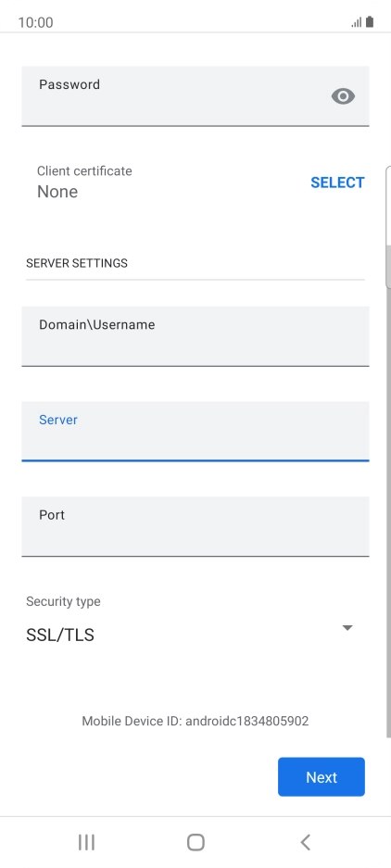Tap the battery status icon

(370, 22)
